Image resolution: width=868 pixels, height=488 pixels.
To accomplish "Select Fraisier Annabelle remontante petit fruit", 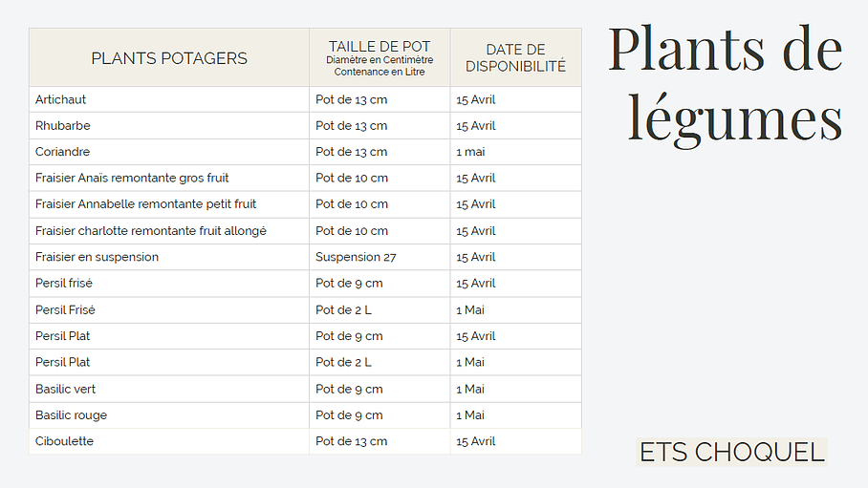I will pos(145,204).
